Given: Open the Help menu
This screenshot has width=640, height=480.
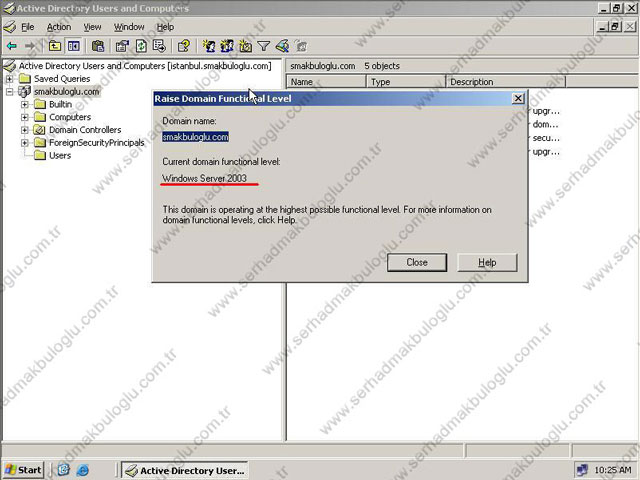Looking at the screenshot, I should tap(165, 27).
